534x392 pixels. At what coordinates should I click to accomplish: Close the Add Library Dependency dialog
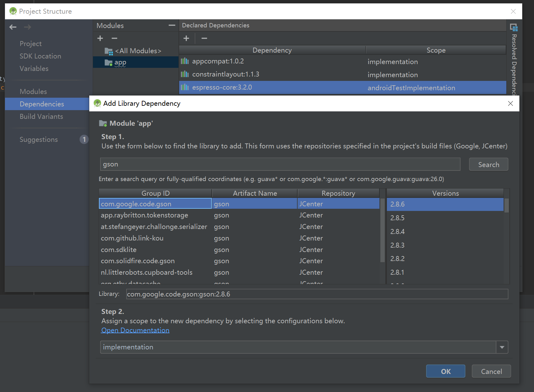[510, 103]
